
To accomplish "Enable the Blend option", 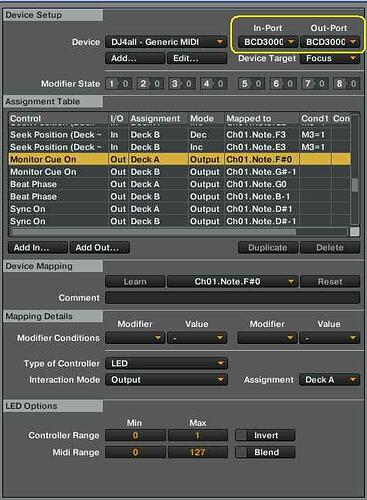I will 265,452.
